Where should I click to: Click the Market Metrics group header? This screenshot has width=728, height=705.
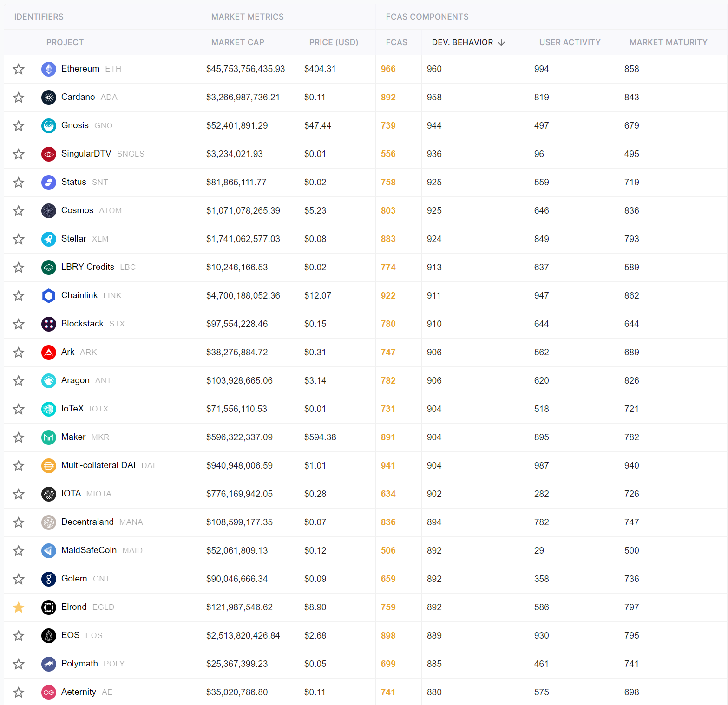point(248,17)
